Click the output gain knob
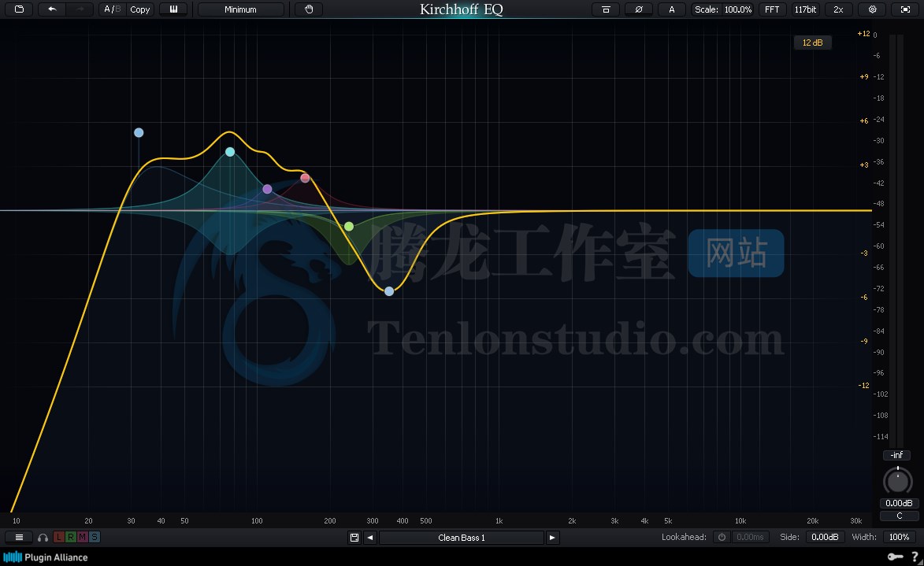Screen dimensions: 924x566 coord(897,481)
